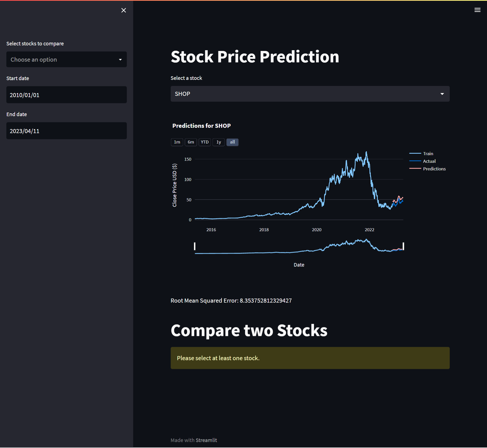Click the yellow warning banner about selecting a stock

tap(310, 358)
